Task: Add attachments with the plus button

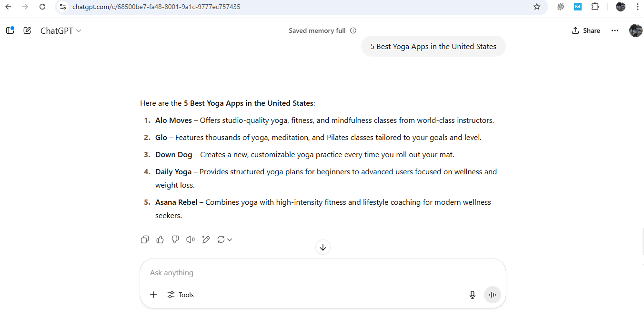Action: (x=153, y=295)
